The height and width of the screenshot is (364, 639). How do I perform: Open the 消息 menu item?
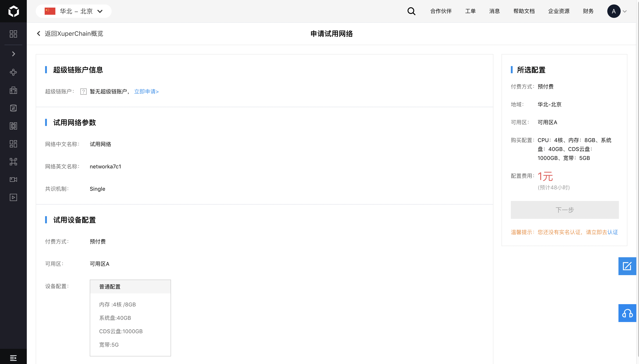click(x=494, y=11)
